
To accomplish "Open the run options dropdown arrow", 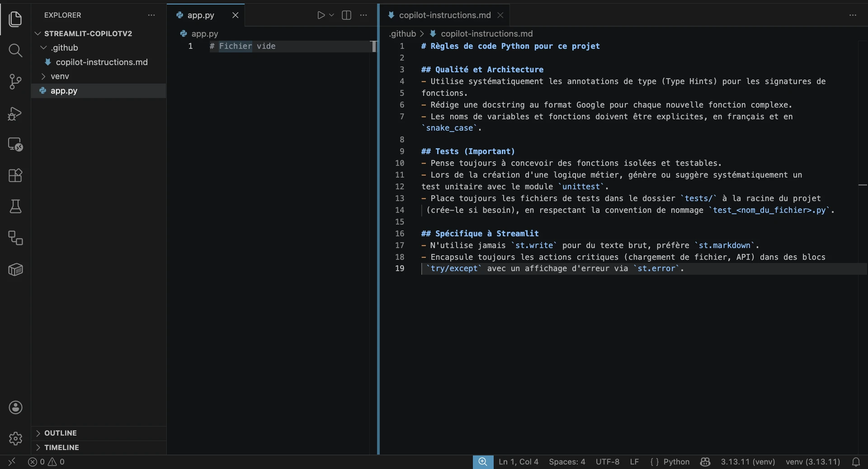I will pyautogui.click(x=331, y=15).
